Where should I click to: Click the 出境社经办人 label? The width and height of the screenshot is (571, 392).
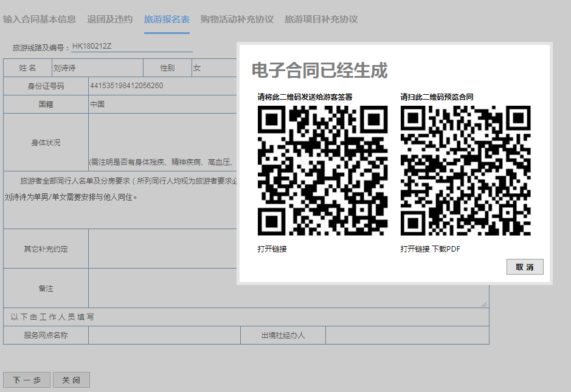[x=283, y=335]
